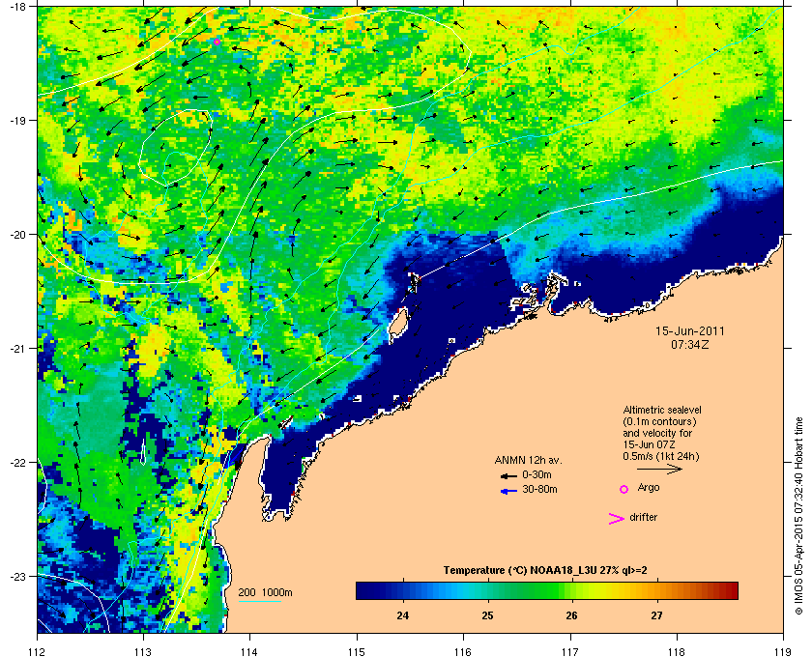Click the magenta drifter arrowhead in the legend

tap(617, 519)
